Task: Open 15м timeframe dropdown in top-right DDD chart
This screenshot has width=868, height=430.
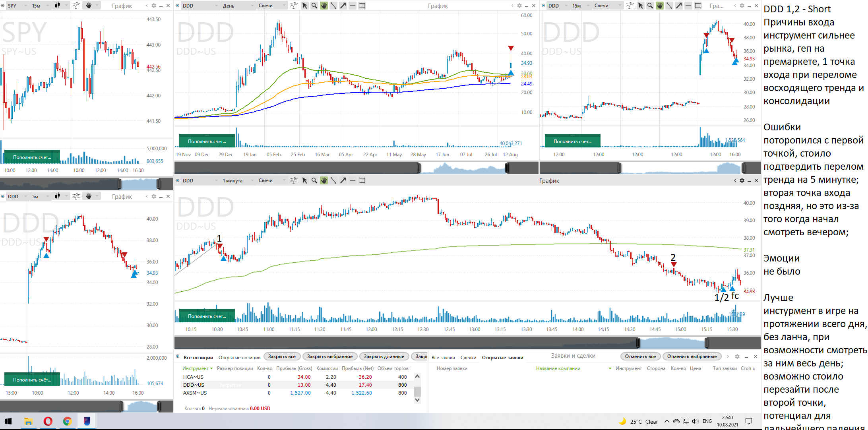Action: 580,6
